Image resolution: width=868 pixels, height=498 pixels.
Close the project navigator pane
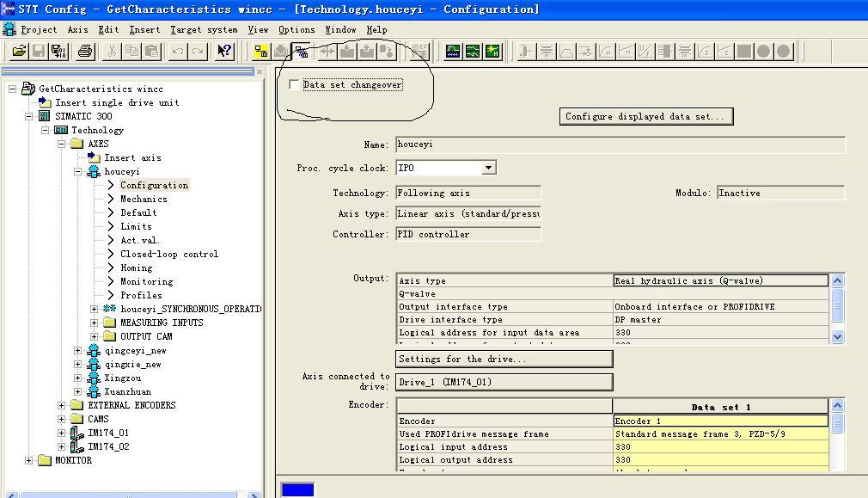[260, 71]
